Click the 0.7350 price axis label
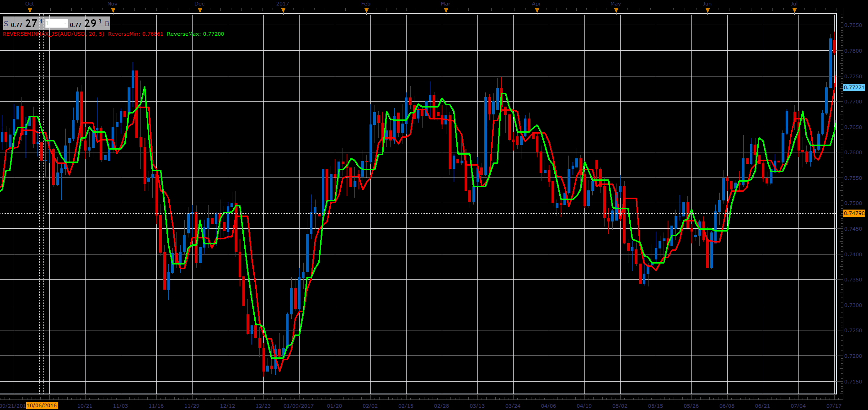Screen dimensions: 868x410 [x=853, y=280]
